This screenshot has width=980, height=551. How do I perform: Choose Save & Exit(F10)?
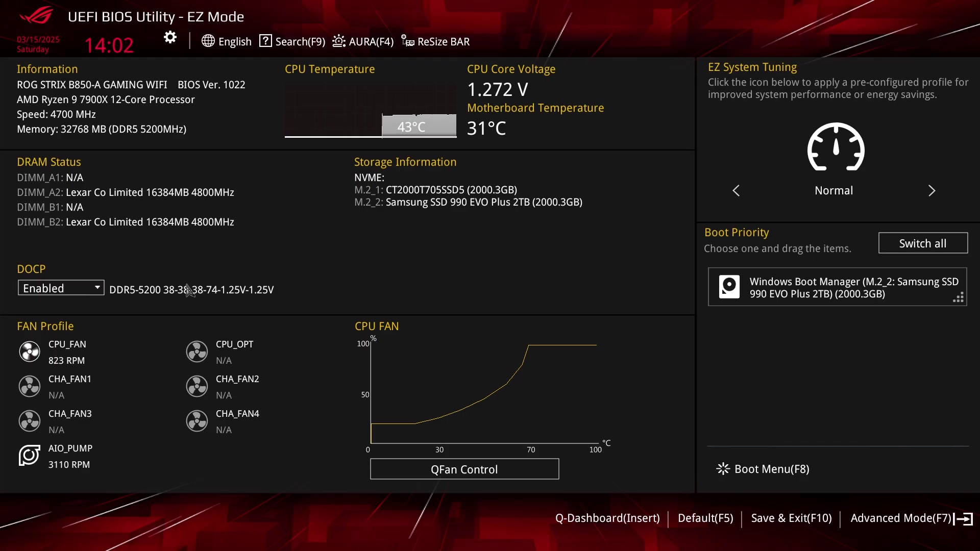[791, 518]
